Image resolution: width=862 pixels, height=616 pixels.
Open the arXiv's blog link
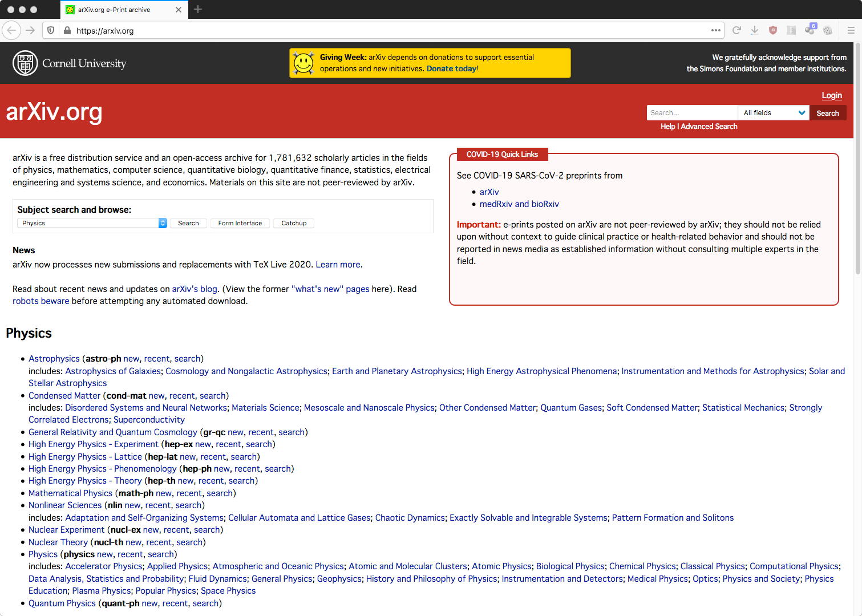(x=195, y=289)
